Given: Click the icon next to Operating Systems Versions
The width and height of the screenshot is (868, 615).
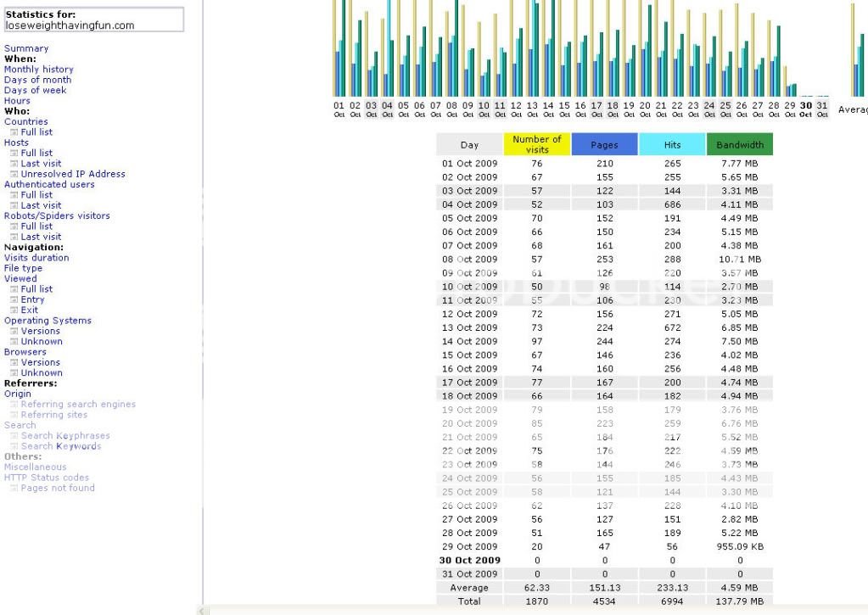Looking at the screenshot, I should pyautogui.click(x=14, y=331).
